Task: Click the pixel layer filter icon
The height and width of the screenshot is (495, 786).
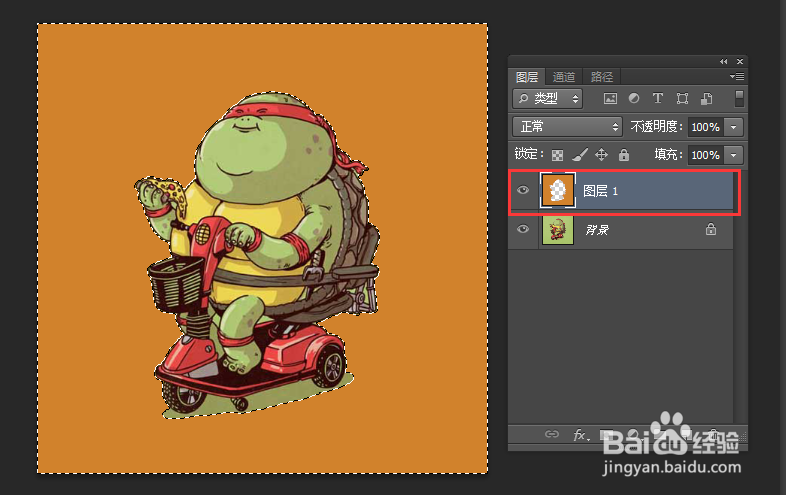Action: (610, 99)
